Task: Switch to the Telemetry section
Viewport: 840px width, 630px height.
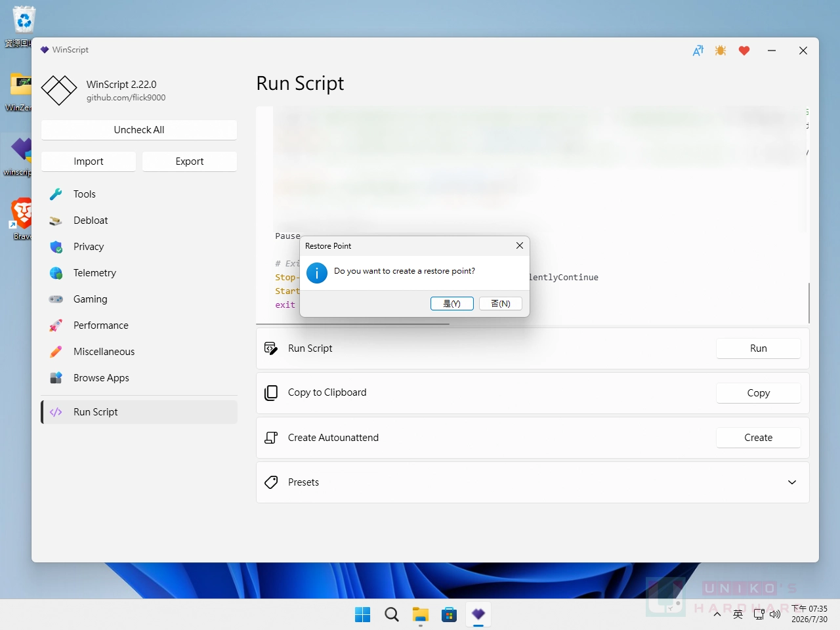Action: pos(139,273)
